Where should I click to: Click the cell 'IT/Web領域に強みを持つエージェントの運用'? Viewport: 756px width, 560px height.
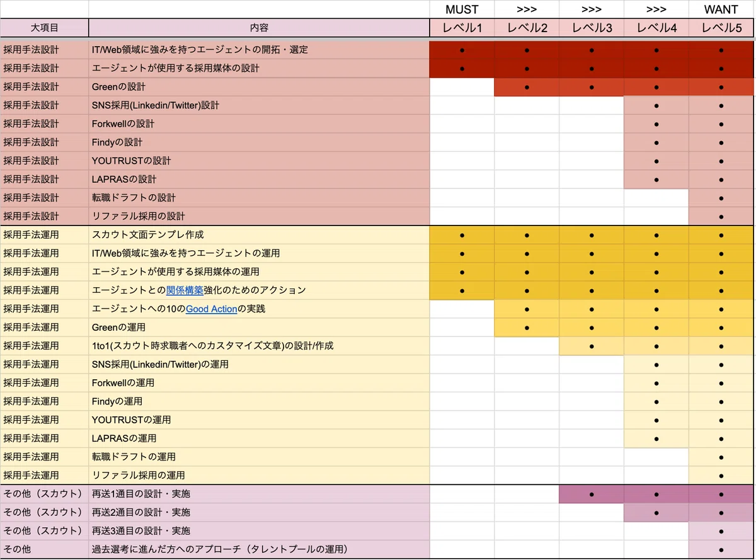(x=259, y=253)
